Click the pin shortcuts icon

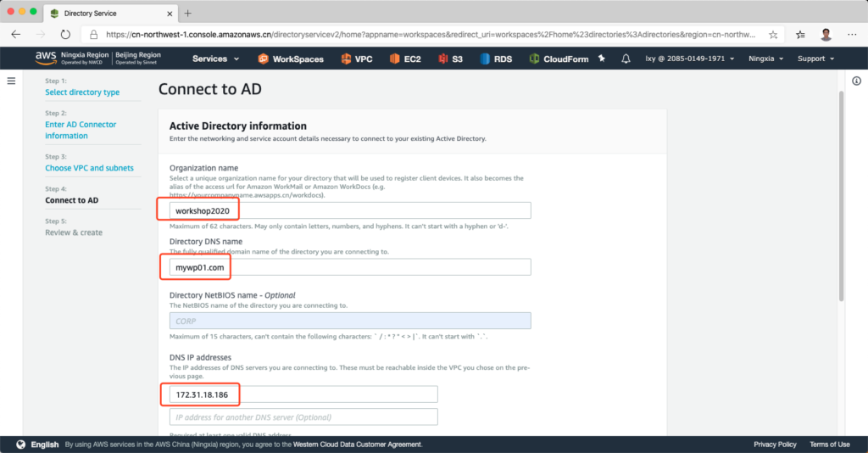(603, 59)
